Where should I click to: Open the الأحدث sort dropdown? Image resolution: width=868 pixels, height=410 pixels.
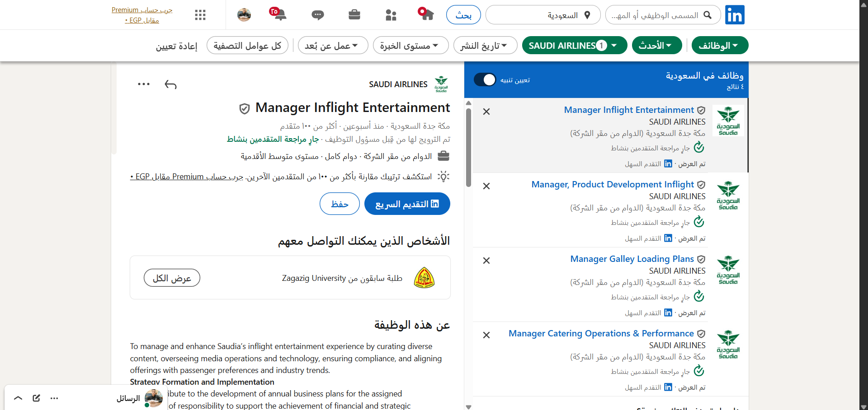click(x=657, y=46)
